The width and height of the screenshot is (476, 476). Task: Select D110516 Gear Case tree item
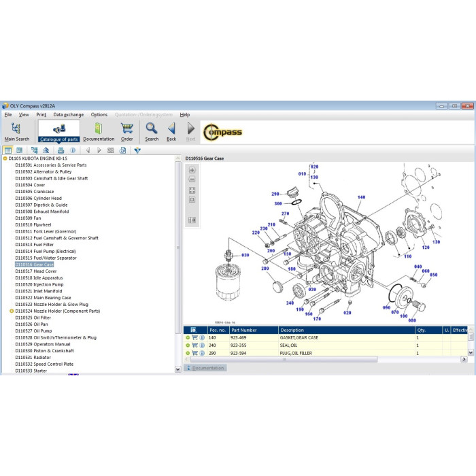tap(34, 265)
